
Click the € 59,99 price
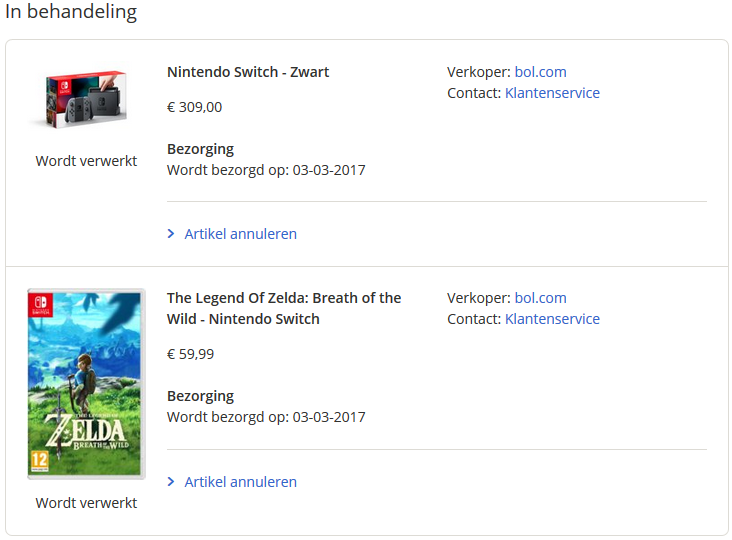click(x=191, y=354)
